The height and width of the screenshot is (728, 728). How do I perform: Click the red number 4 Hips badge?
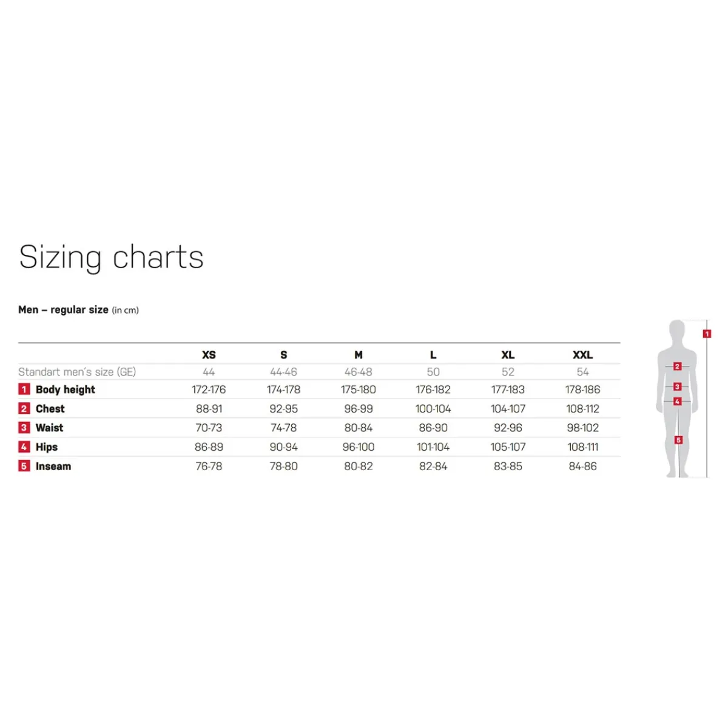24,447
